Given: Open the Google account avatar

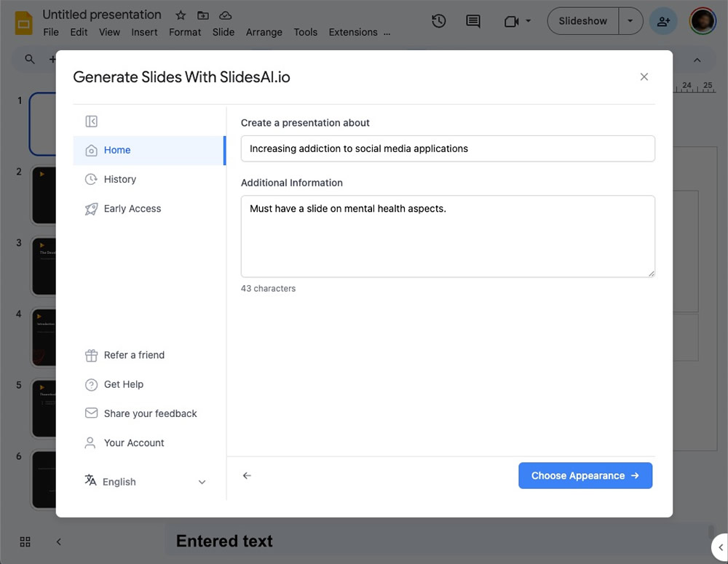Looking at the screenshot, I should pyautogui.click(x=703, y=21).
